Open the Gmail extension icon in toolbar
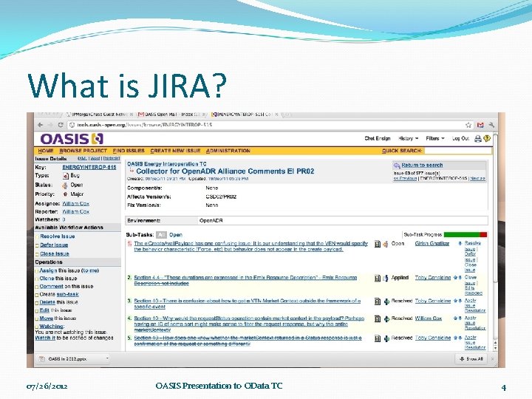Viewport: 532px width, 399px height. (480, 125)
